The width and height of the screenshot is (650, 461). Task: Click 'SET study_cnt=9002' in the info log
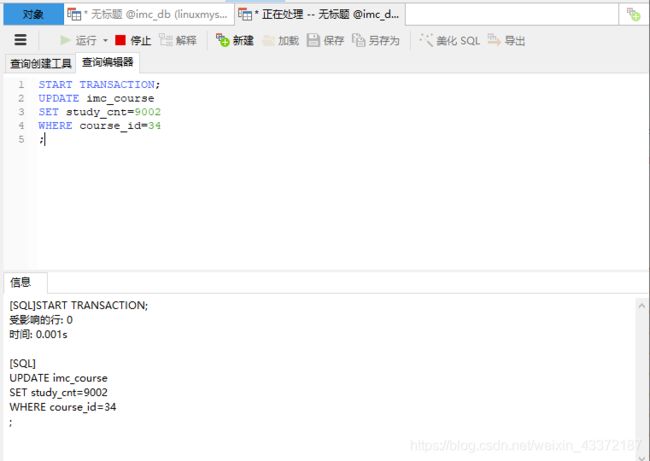point(58,393)
